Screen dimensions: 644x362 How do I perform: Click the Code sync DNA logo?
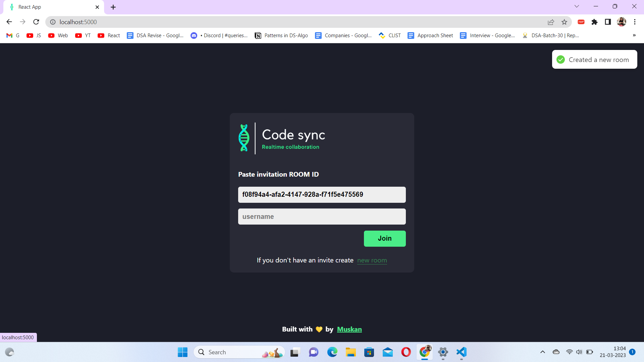[x=244, y=138]
